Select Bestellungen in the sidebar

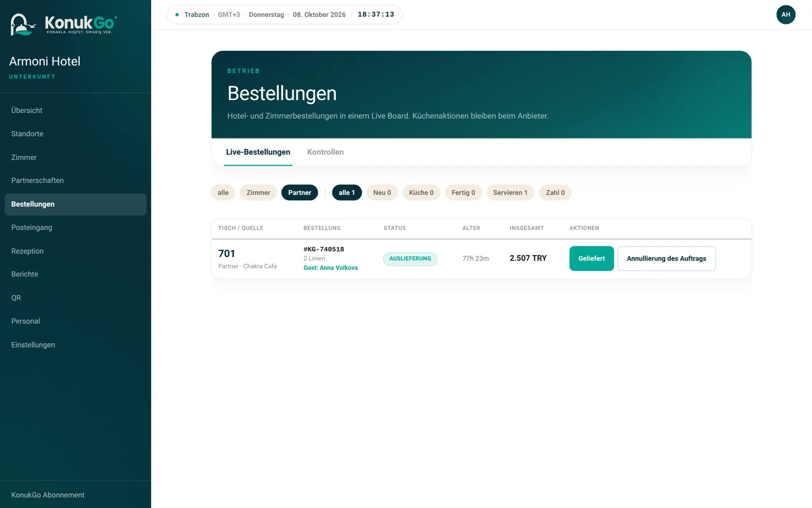pyautogui.click(x=76, y=204)
